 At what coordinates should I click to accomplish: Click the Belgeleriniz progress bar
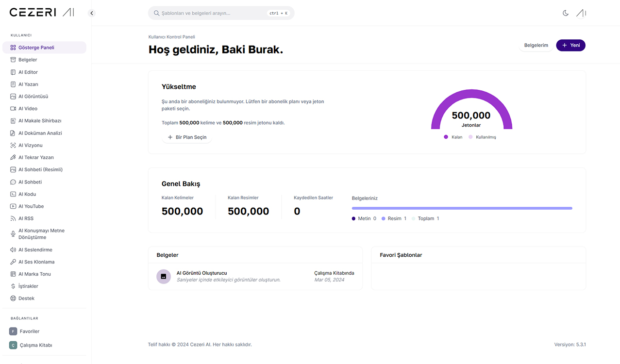[462, 208]
